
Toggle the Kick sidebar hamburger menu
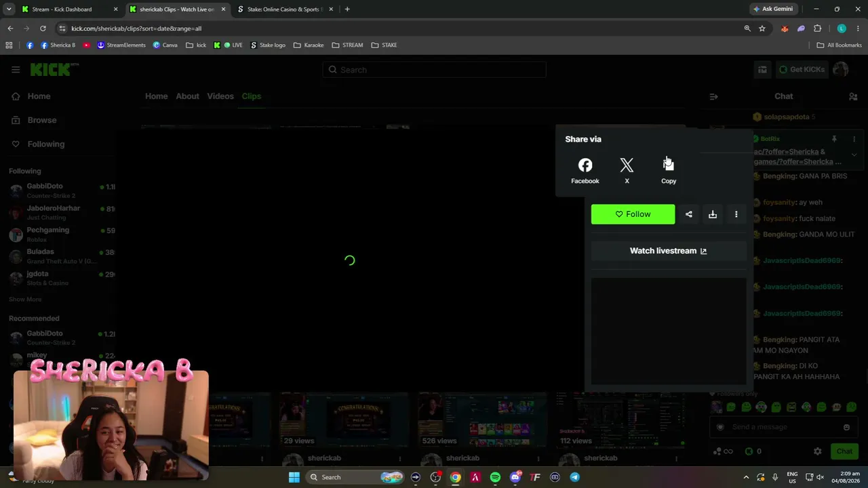tap(16, 70)
